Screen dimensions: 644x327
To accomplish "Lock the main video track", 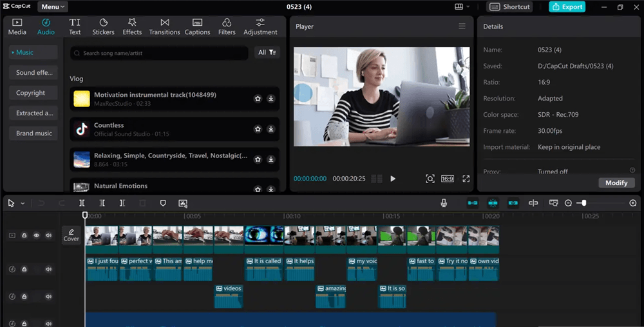I will coord(24,235).
